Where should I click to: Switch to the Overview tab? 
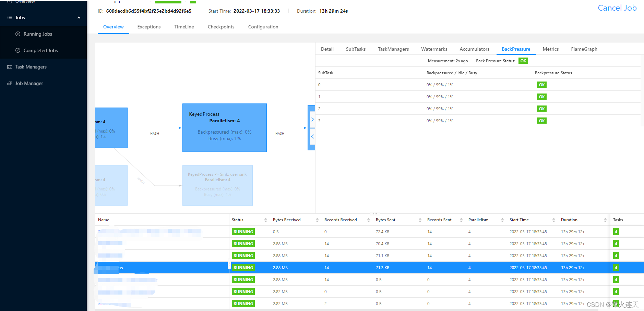114,27
